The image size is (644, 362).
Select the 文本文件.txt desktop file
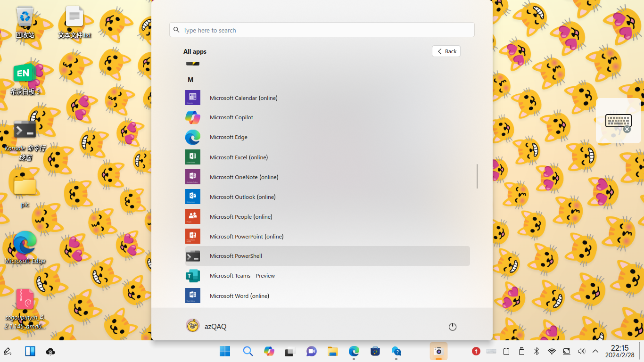click(x=74, y=22)
